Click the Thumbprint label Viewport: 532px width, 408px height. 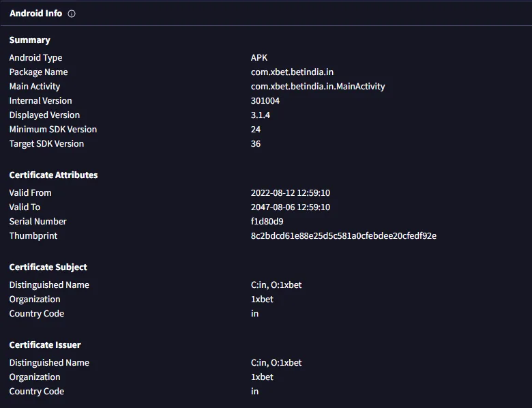(33, 236)
